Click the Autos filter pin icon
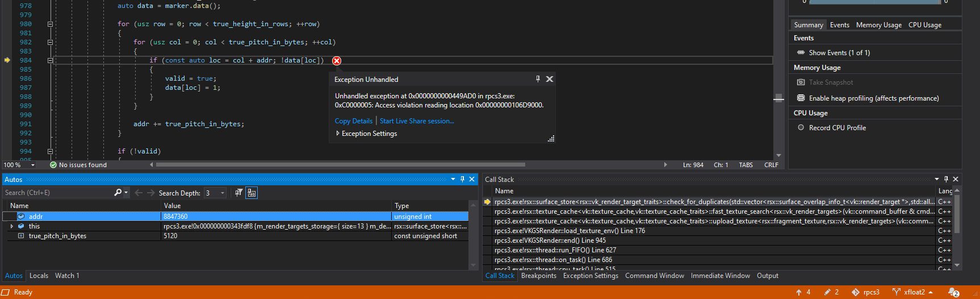The height and width of the screenshot is (299, 980). pyautogui.click(x=238, y=193)
